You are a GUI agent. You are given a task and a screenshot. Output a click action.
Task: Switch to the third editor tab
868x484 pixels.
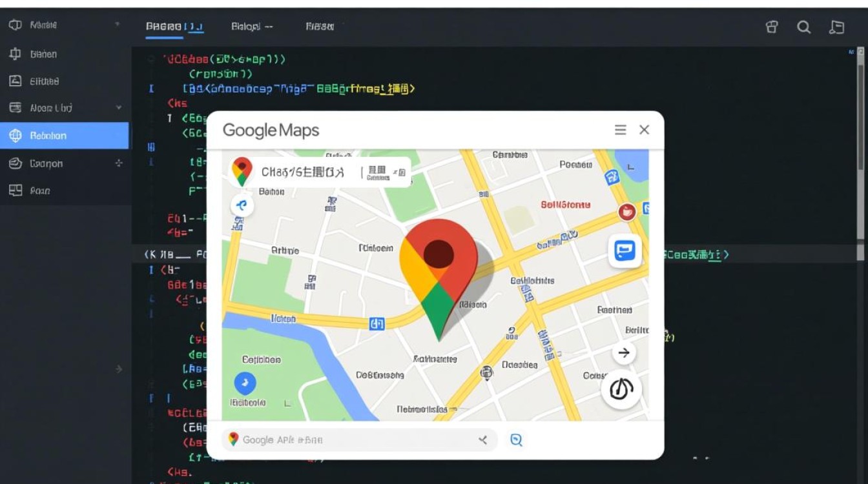pyautogui.click(x=320, y=26)
